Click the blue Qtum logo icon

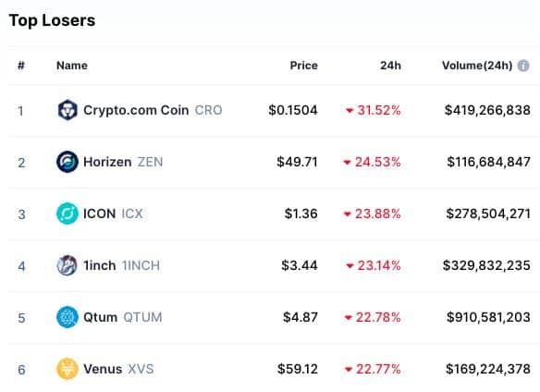point(67,317)
